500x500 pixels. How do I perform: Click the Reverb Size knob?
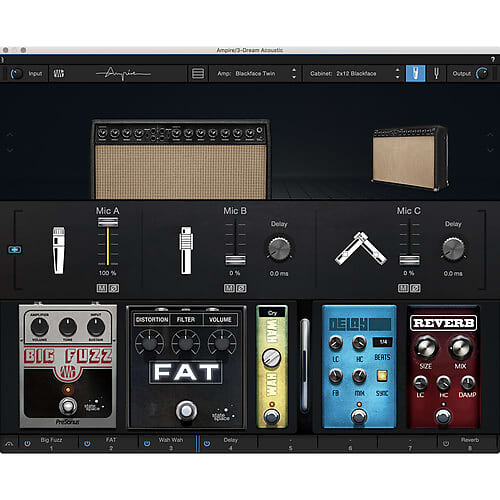[426, 348]
